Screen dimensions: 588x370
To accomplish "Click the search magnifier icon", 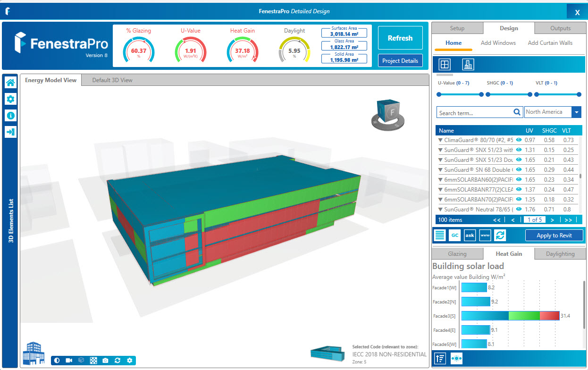I will point(517,112).
